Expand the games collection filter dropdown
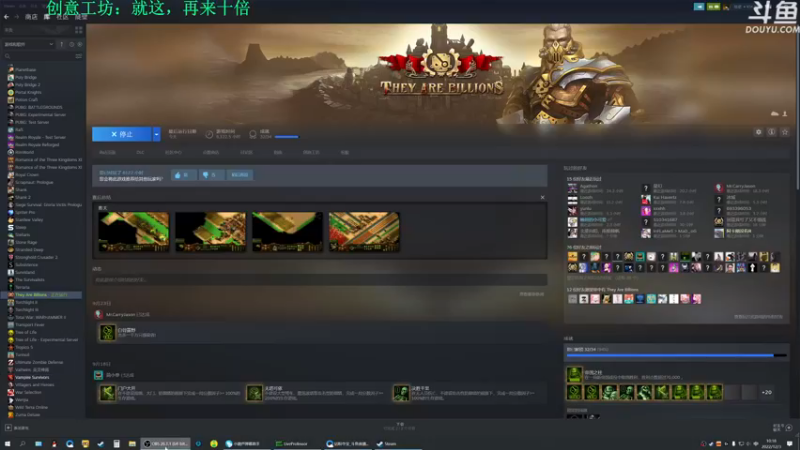 [x=29, y=44]
